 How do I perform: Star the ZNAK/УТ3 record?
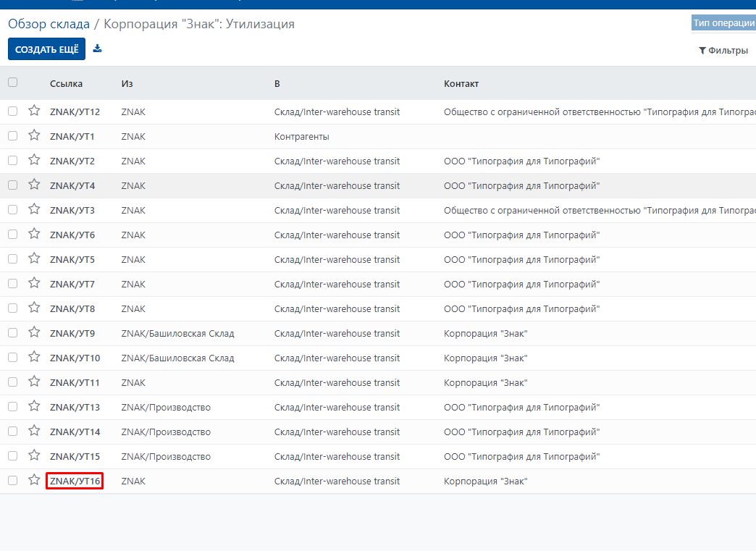(x=34, y=209)
